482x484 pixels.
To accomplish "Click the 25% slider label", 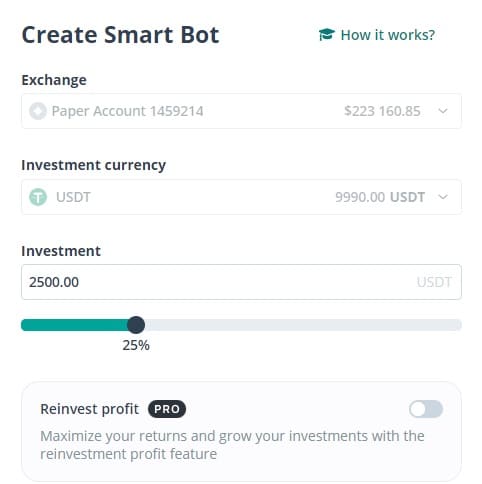I will pos(136,345).
